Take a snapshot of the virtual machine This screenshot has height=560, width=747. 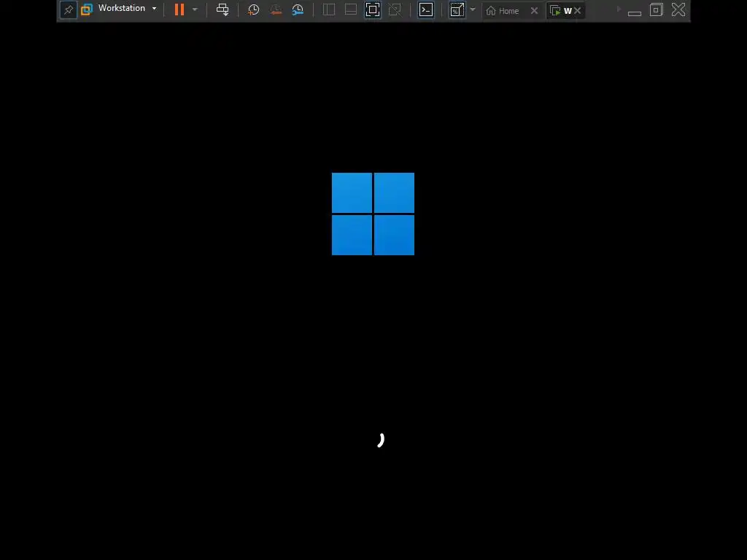(253, 9)
